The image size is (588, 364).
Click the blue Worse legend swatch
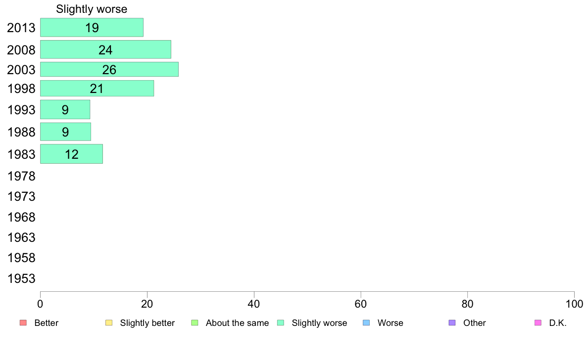pyautogui.click(x=366, y=323)
